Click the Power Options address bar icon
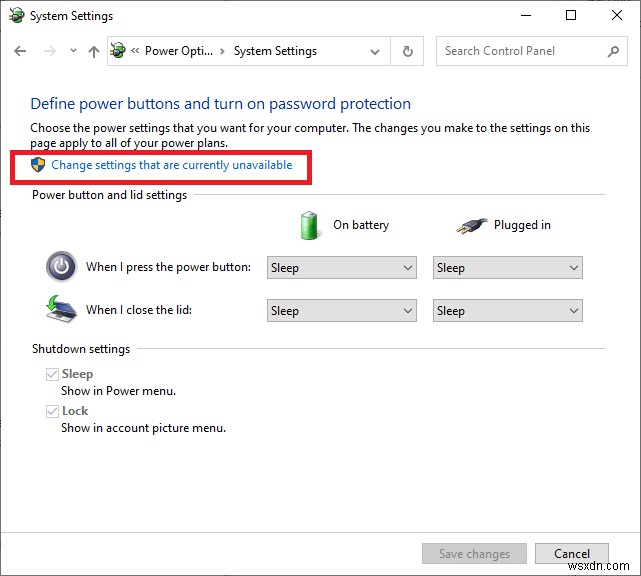641x576 pixels. pyautogui.click(x=118, y=51)
